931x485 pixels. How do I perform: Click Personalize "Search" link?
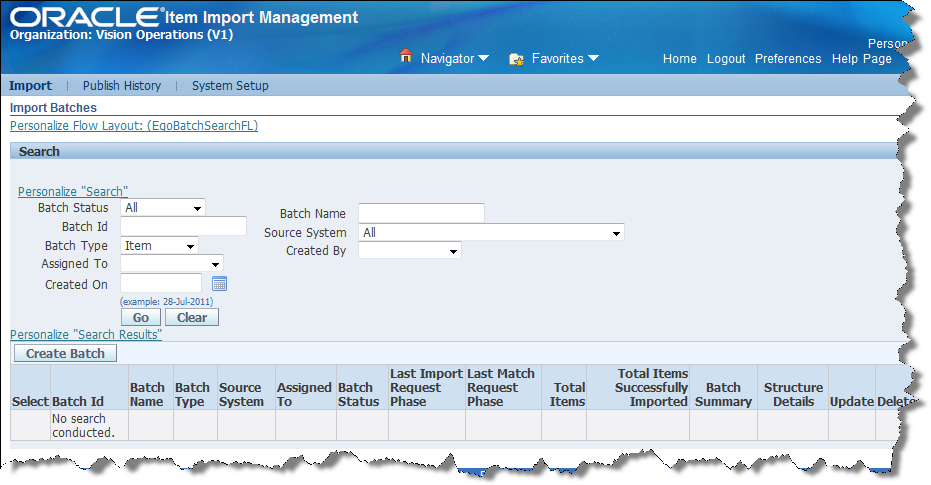(x=73, y=192)
